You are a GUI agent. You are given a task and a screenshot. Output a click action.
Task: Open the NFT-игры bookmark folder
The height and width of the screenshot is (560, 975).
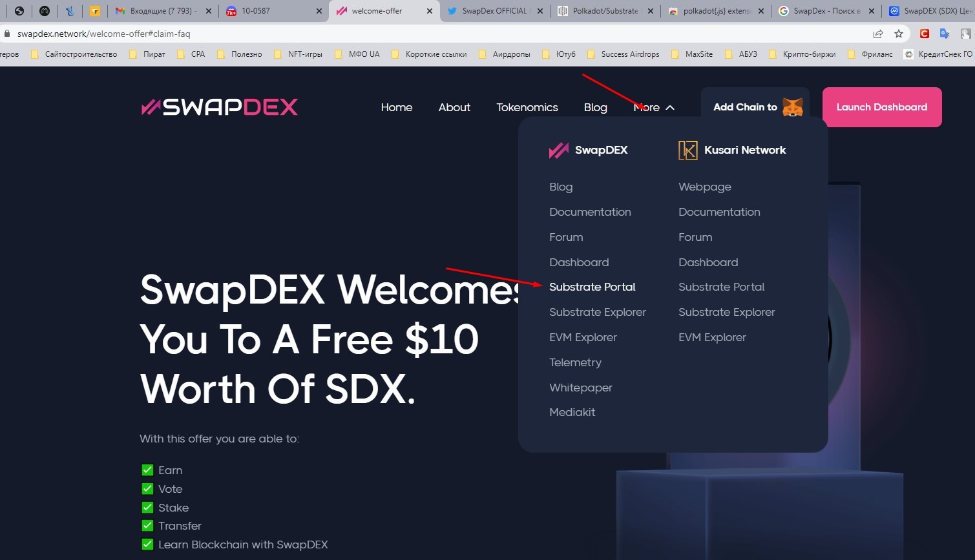[299, 54]
